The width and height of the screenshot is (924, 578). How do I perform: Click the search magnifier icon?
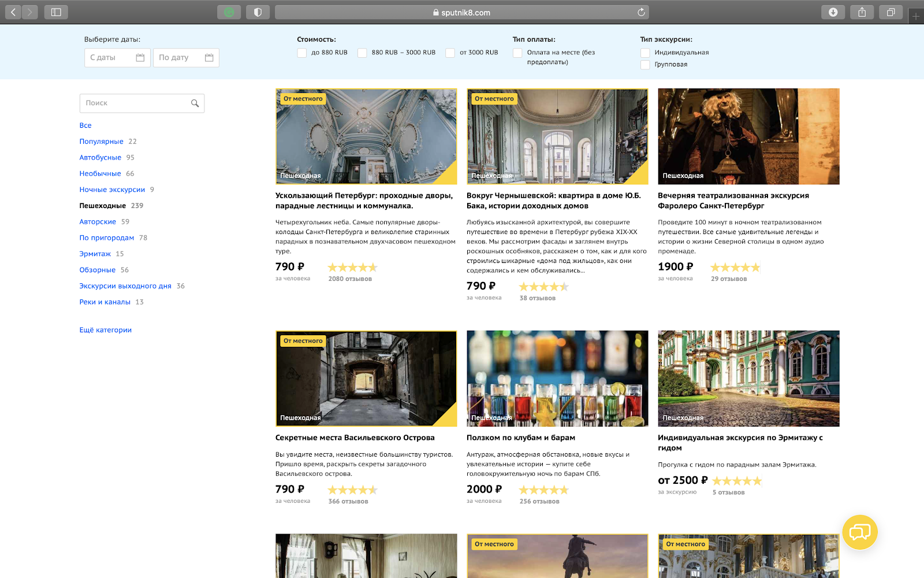click(x=195, y=103)
